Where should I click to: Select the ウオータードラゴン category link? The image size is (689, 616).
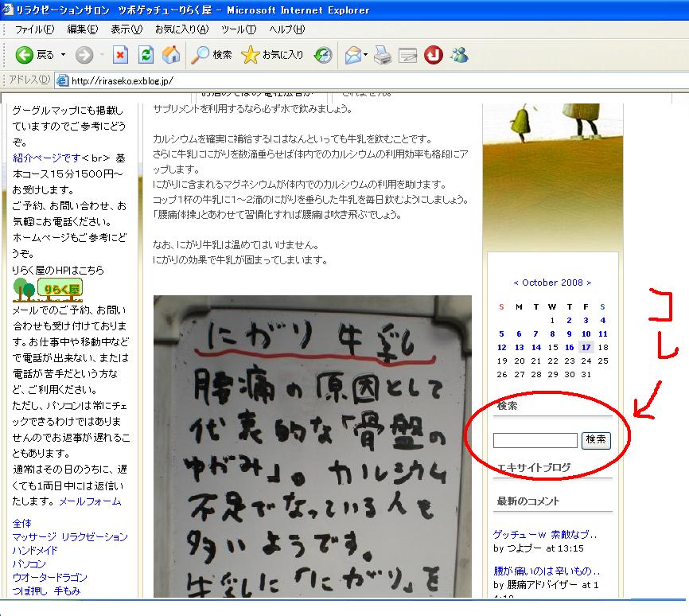coord(49,577)
